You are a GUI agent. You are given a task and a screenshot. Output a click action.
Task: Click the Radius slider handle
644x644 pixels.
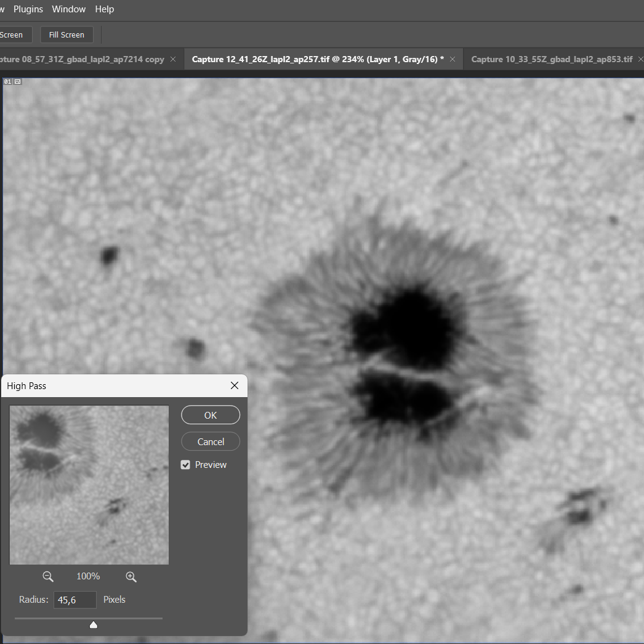[x=94, y=625]
